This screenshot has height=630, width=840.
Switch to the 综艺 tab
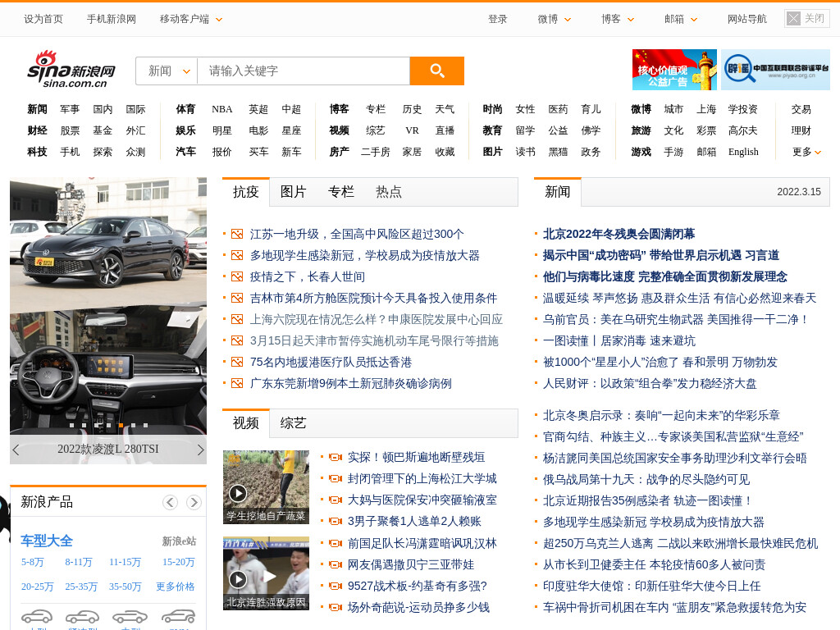[x=293, y=423]
